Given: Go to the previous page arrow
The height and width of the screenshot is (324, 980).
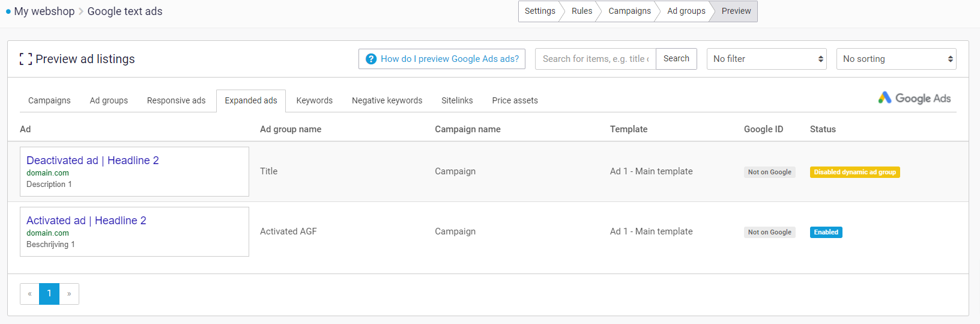Looking at the screenshot, I should [29, 294].
